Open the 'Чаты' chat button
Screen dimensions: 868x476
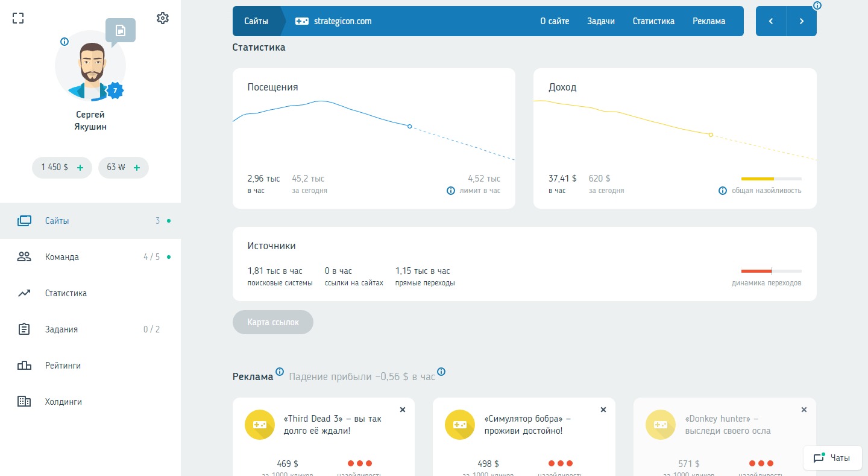click(x=832, y=458)
